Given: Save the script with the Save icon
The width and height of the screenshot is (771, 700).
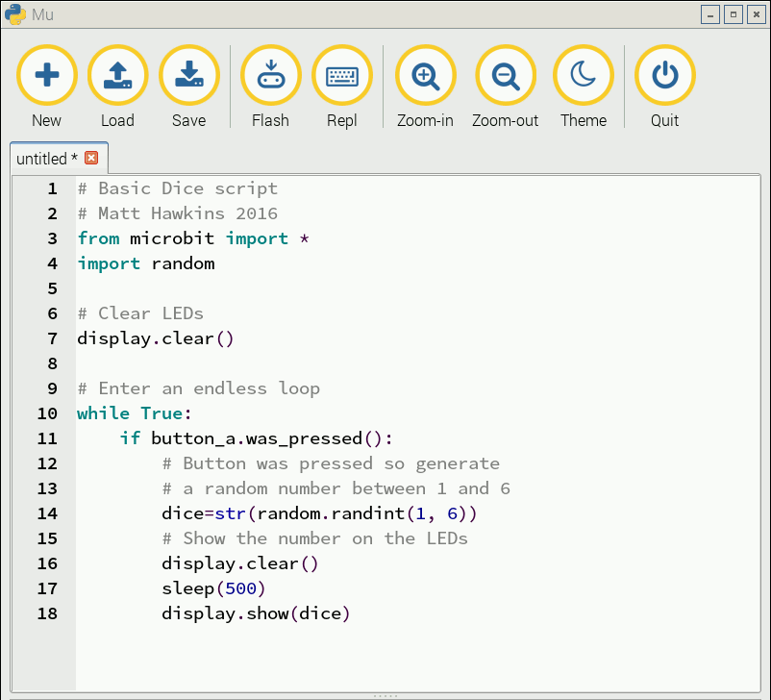Looking at the screenshot, I should point(188,75).
